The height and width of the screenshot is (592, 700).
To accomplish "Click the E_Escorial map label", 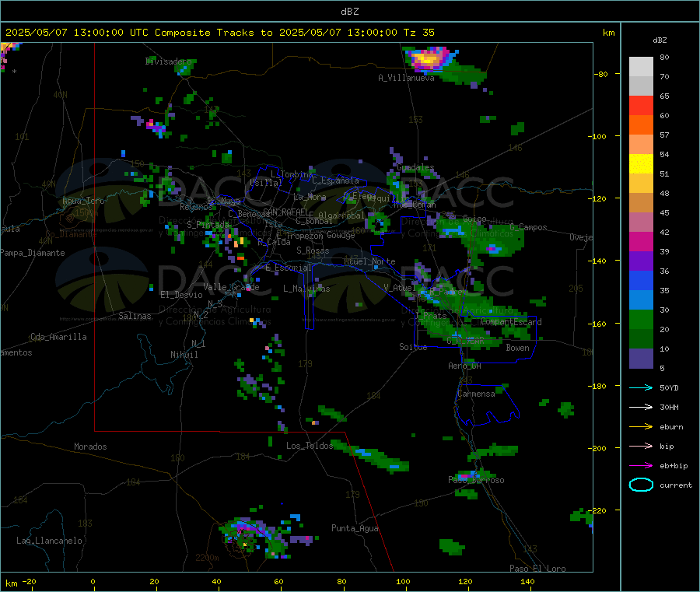I will click(x=289, y=268).
